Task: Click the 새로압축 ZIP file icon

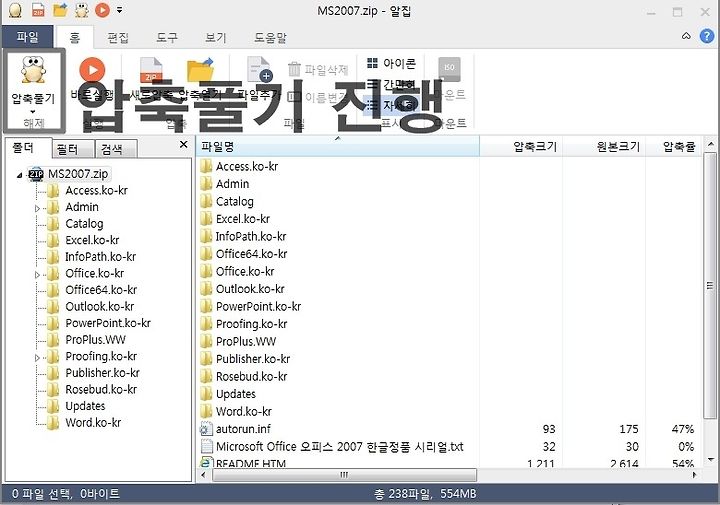Action: [151, 70]
